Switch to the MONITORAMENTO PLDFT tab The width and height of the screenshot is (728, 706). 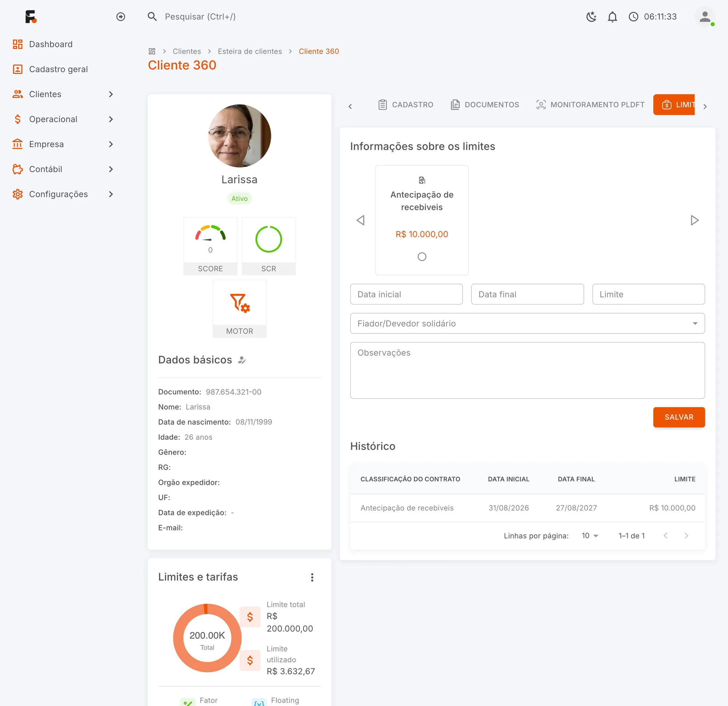point(590,105)
